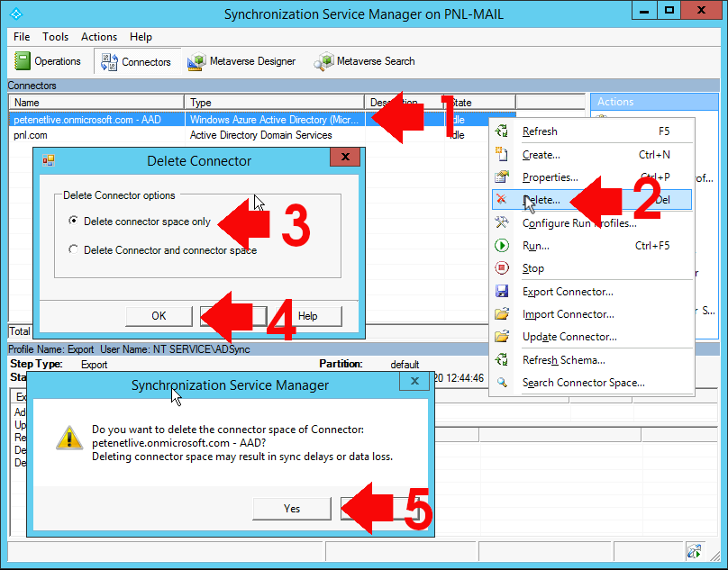Sort connectors by the Name column

96,102
